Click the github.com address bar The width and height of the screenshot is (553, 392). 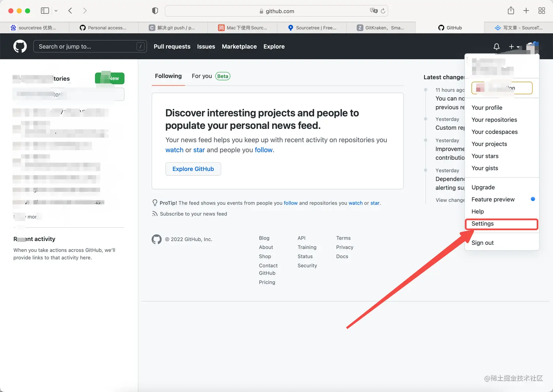(x=276, y=11)
